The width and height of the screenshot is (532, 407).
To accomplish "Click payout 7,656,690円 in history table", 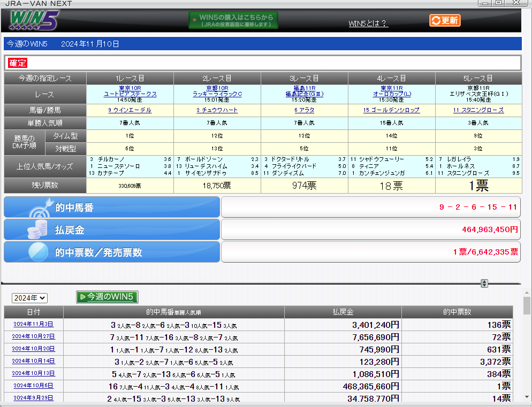I will click(376, 337).
